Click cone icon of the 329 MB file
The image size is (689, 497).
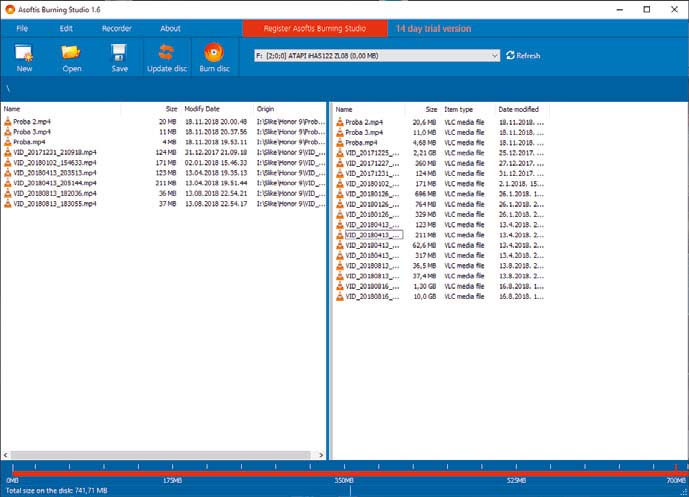pyautogui.click(x=340, y=214)
